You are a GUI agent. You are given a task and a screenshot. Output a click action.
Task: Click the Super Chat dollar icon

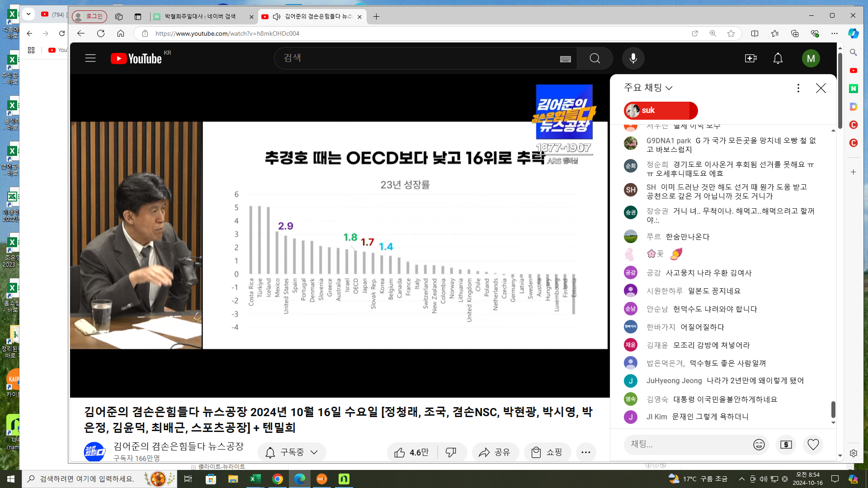click(x=786, y=445)
